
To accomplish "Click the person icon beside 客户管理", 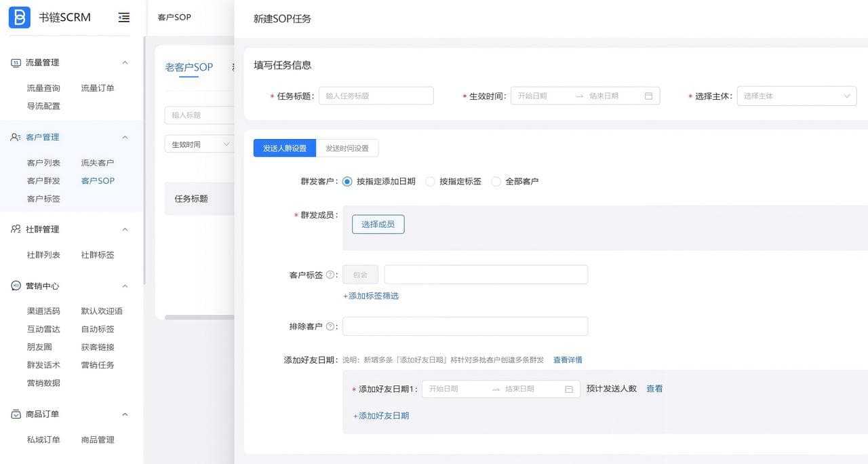I will 16,137.
